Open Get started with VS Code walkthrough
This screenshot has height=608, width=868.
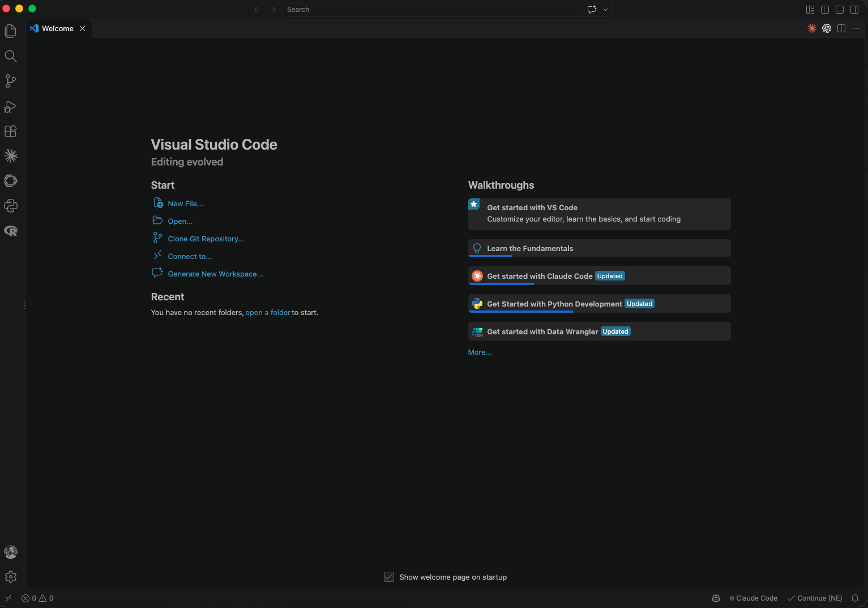pos(599,214)
